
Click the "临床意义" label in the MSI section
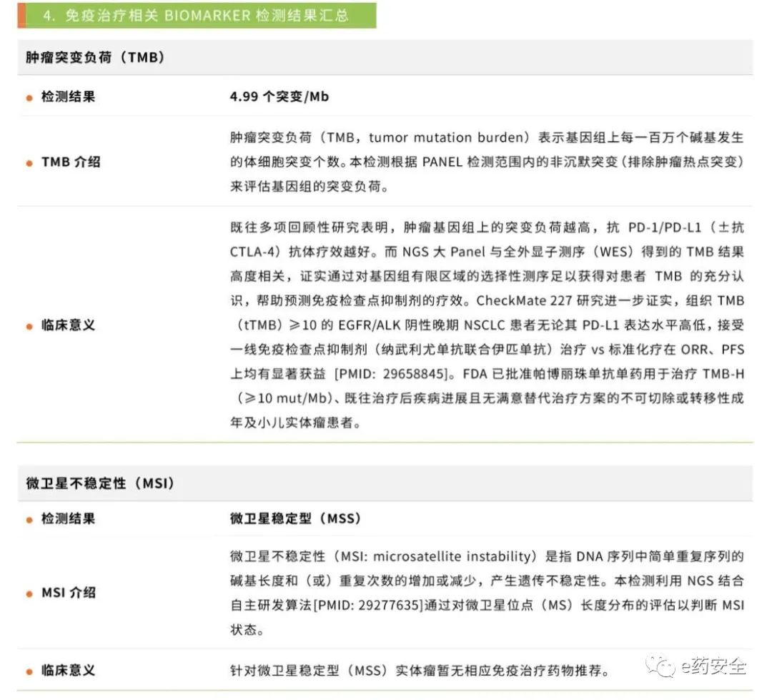pyautogui.click(x=68, y=671)
